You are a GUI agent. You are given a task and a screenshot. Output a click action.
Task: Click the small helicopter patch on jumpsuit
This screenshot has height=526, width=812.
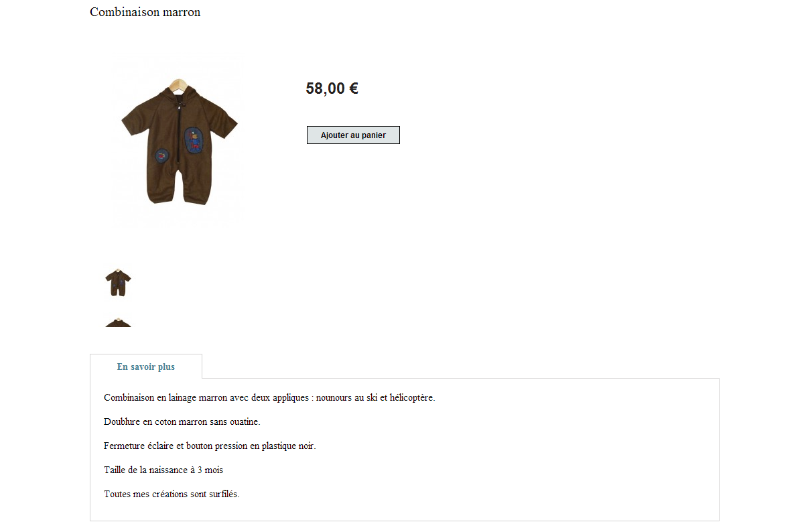[162, 155]
